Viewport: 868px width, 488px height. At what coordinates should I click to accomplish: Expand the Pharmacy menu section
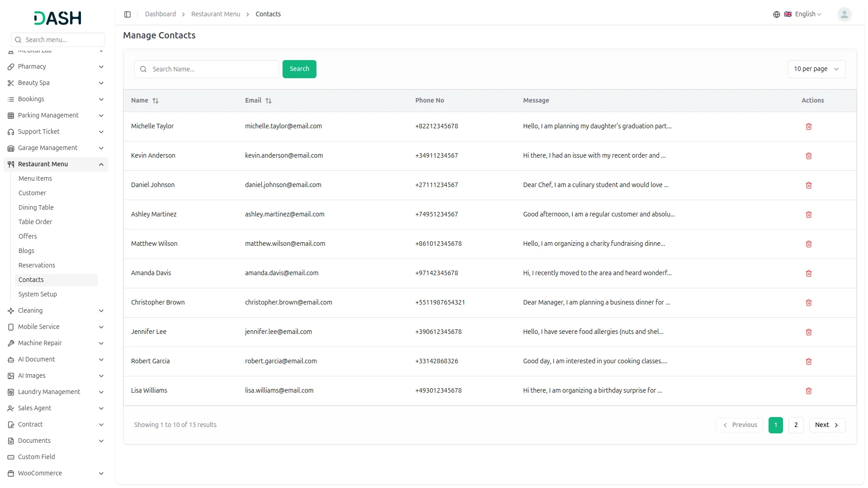tap(56, 66)
